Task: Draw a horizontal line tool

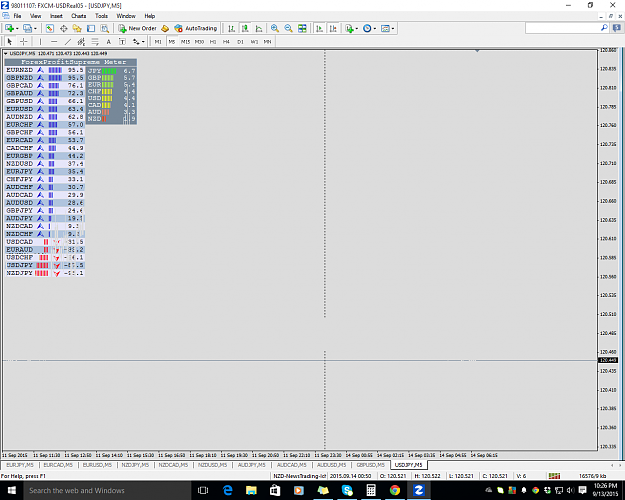Action: (54, 41)
